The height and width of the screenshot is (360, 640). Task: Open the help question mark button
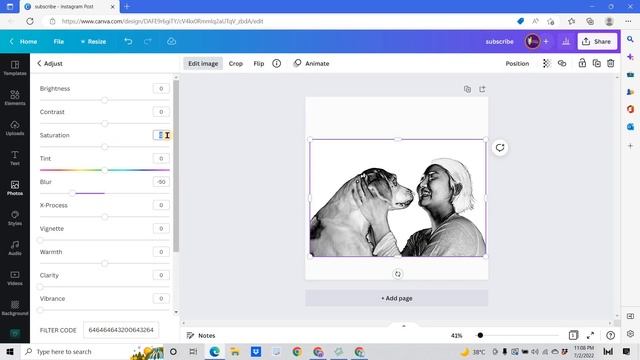[x=610, y=335]
